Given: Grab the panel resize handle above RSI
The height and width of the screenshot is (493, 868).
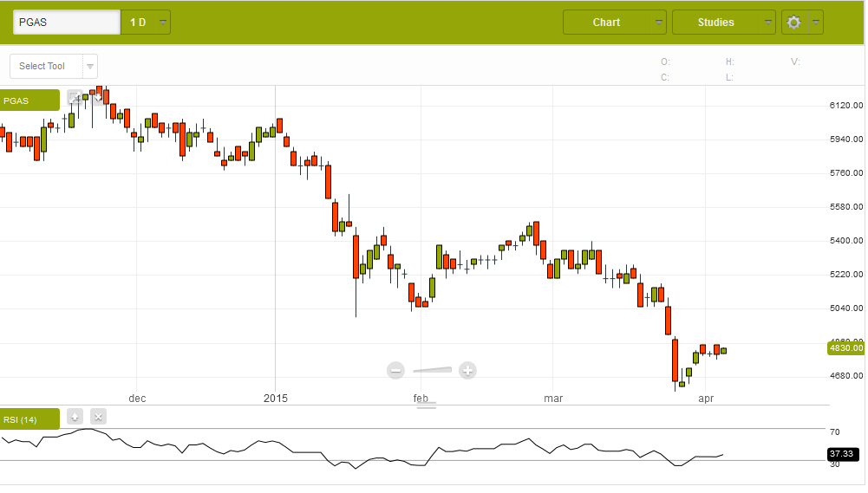Looking at the screenshot, I should coord(427,405).
